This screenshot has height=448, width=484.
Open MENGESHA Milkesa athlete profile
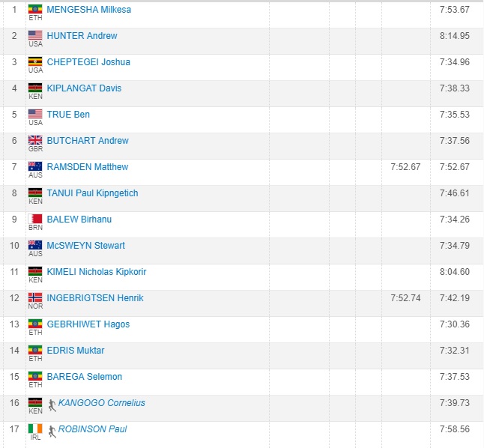pyautogui.click(x=89, y=10)
